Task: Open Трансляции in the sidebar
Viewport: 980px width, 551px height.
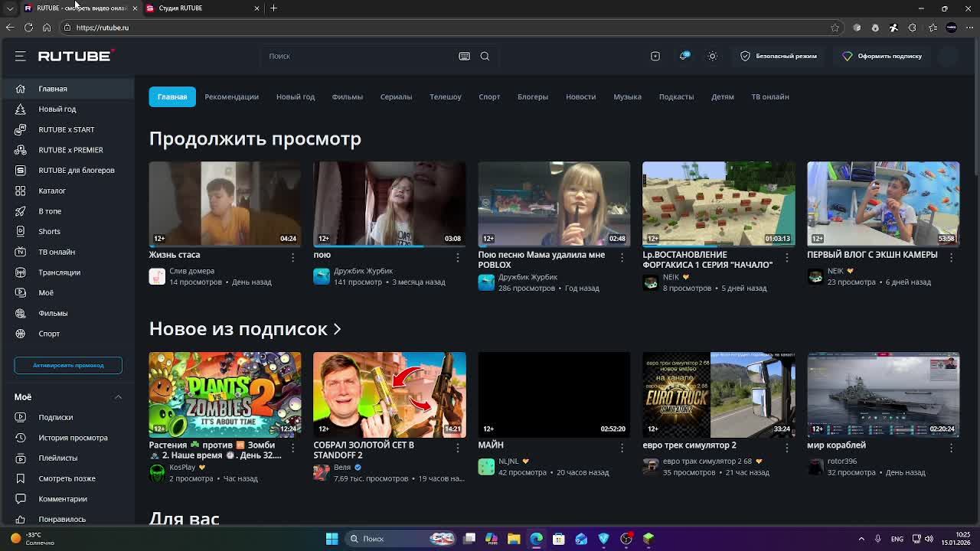Action: click(x=59, y=272)
